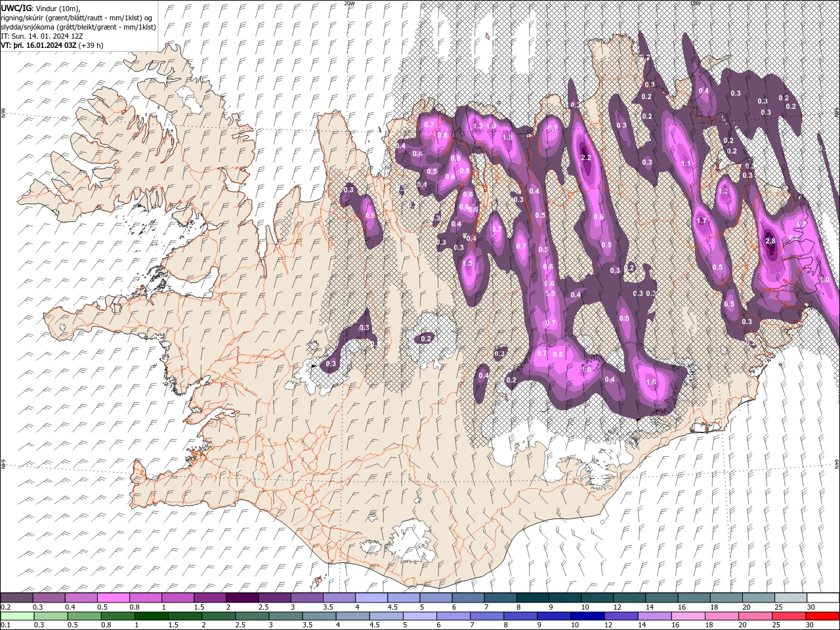
Task: Select the deep blue 10 swatch in rain legend
Action: coord(587,616)
